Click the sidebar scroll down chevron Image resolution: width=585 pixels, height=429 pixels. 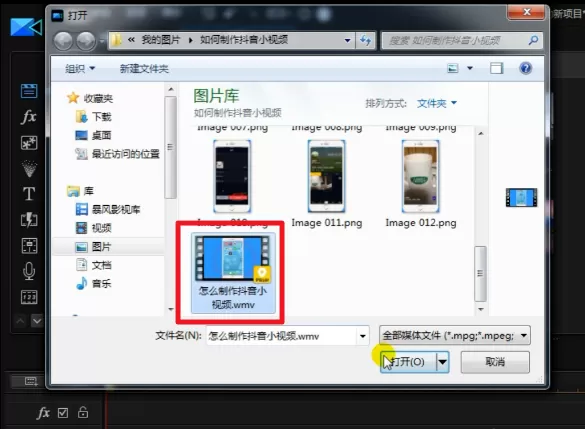click(x=37, y=320)
